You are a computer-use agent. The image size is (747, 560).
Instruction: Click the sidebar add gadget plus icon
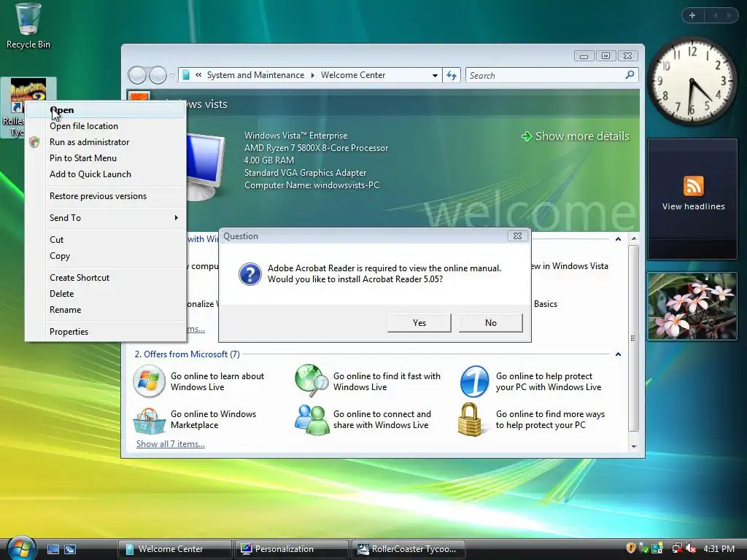click(692, 15)
